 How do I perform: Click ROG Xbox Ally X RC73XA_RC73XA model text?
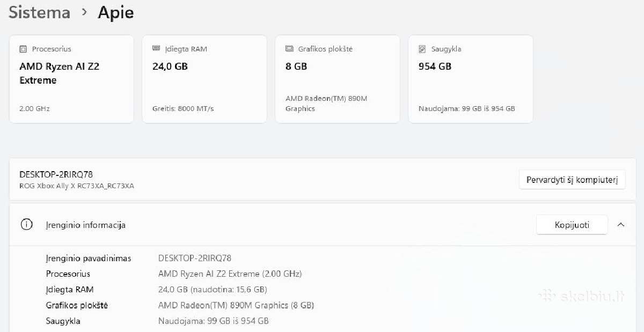pyautogui.click(x=77, y=186)
